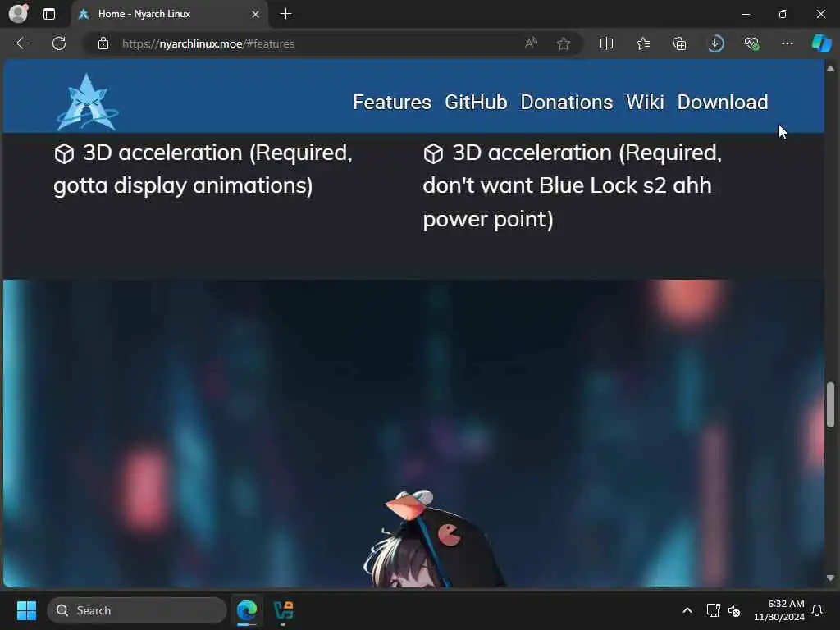Add this page to favorites star
Viewport: 840px width, 630px height.
pyautogui.click(x=563, y=43)
